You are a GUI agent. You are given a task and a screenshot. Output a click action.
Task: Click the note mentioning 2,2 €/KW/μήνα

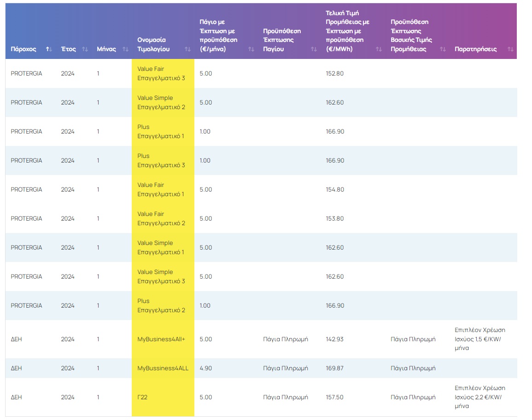pos(479,397)
